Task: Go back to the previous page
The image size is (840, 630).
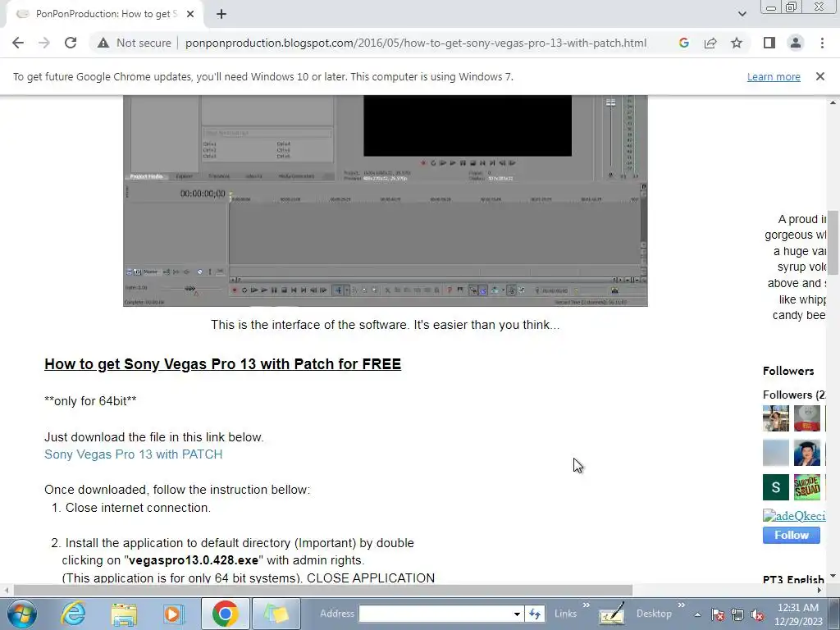Action: point(18,43)
